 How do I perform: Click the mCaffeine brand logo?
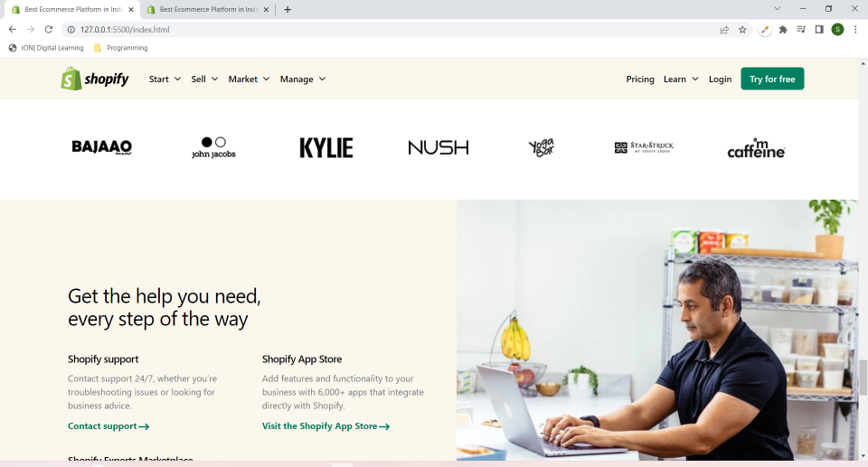(x=756, y=148)
